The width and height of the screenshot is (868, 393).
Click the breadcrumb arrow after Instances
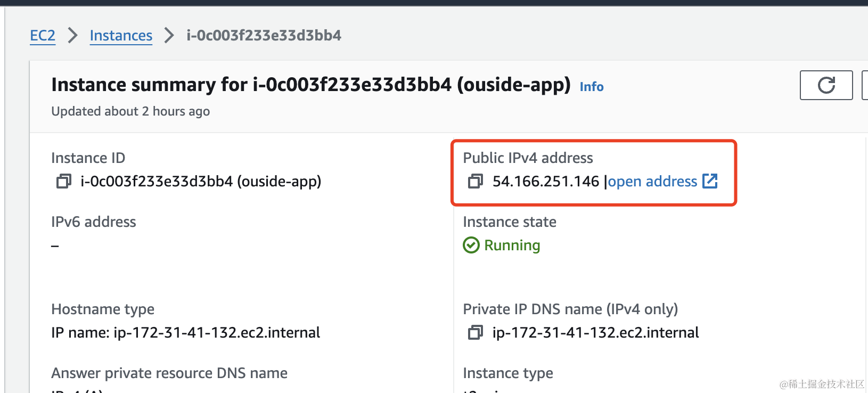point(169,36)
